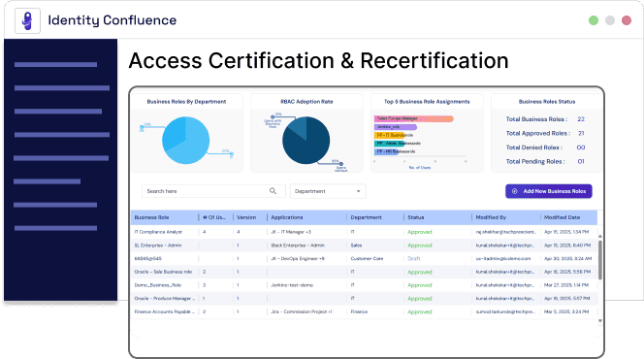Click the magnifier icon in the search box
This screenshot has width=644, height=359.
coord(273,191)
